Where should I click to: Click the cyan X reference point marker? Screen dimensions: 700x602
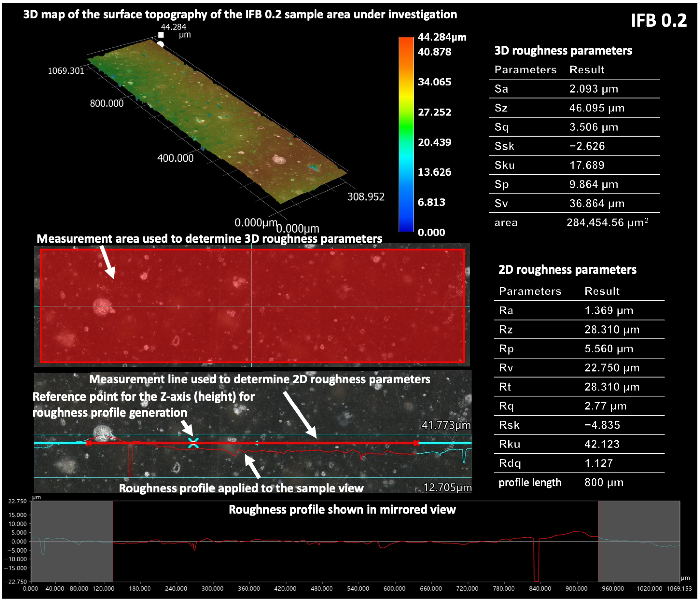tap(193, 443)
